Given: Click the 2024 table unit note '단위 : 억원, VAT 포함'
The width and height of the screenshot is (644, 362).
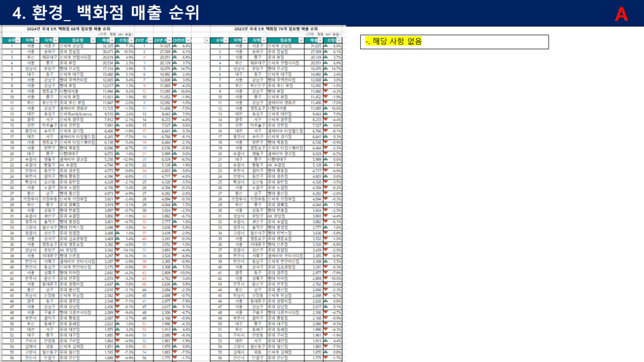Looking at the screenshot, I should [115, 34].
